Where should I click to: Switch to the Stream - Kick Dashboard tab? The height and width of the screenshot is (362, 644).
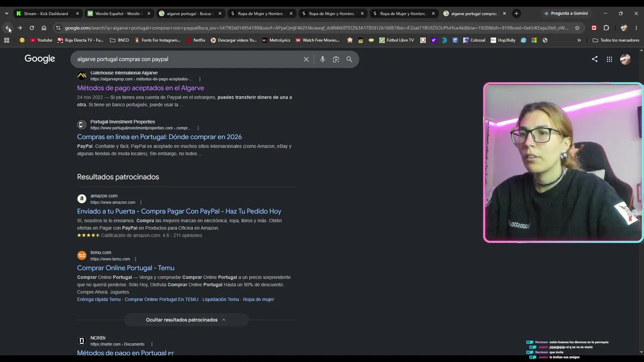pyautogui.click(x=47, y=14)
